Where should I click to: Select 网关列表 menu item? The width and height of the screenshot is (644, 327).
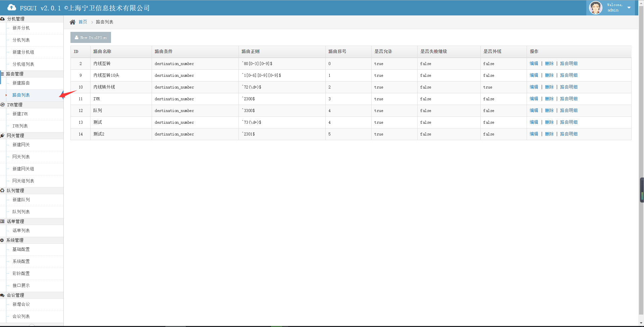click(21, 157)
